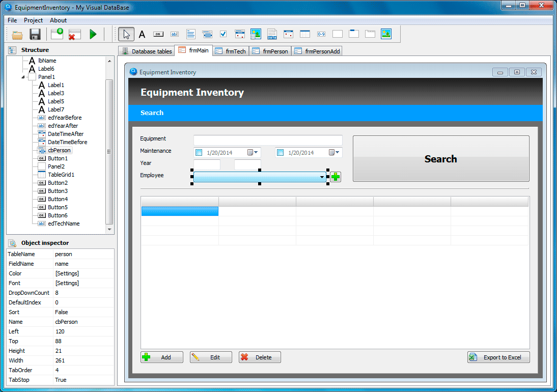Collapse the Panel1 tree node
Viewport: 557px width, 392px height.
pyautogui.click(x=23, y=77)
